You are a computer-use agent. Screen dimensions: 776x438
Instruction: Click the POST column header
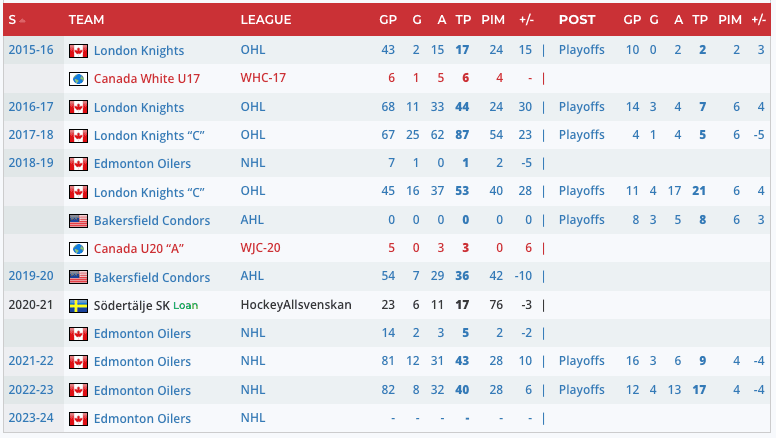pyautogui.click(x=577, y=20)
